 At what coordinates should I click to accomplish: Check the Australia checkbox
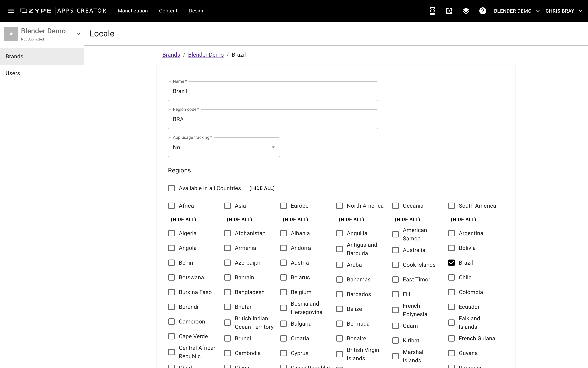coord(395,250)
